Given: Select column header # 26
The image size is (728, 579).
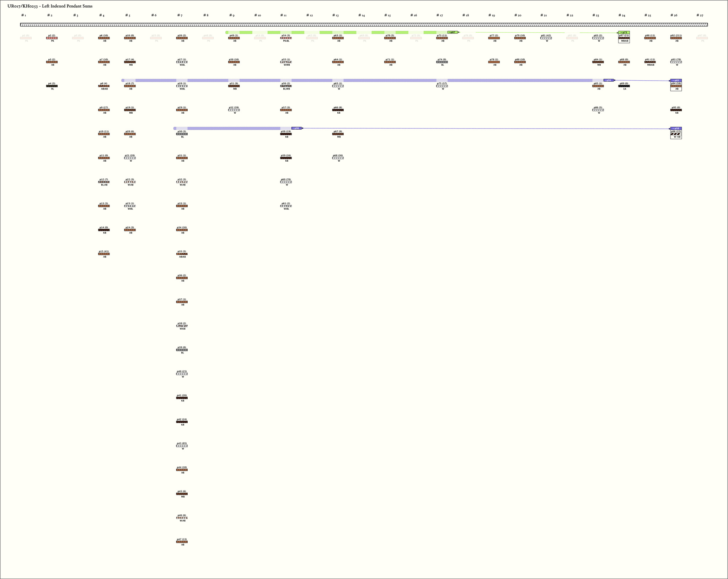Looking at the screenshot, I should (x=674, y=15).
